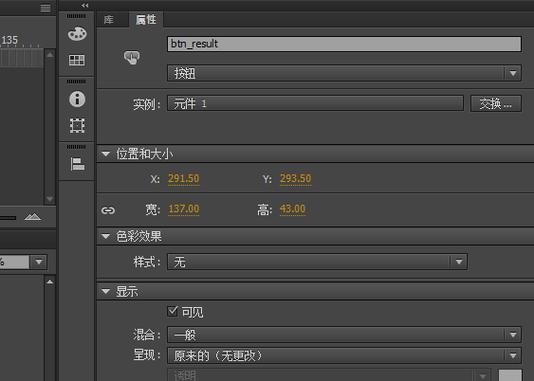
Task: Click the 交换... swap button
Action: tap(496, 104)
